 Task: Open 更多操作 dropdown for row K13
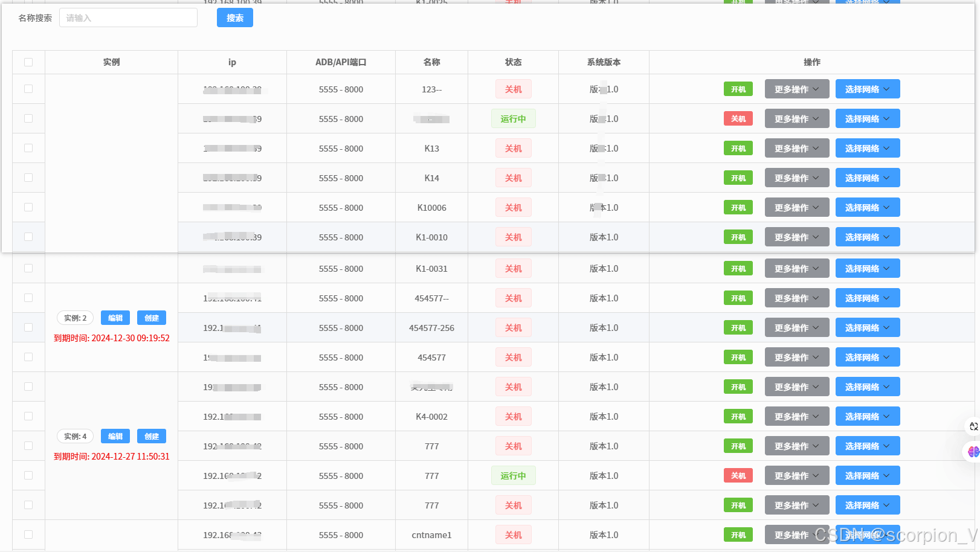pyautogui.click(x=797, y=148)
